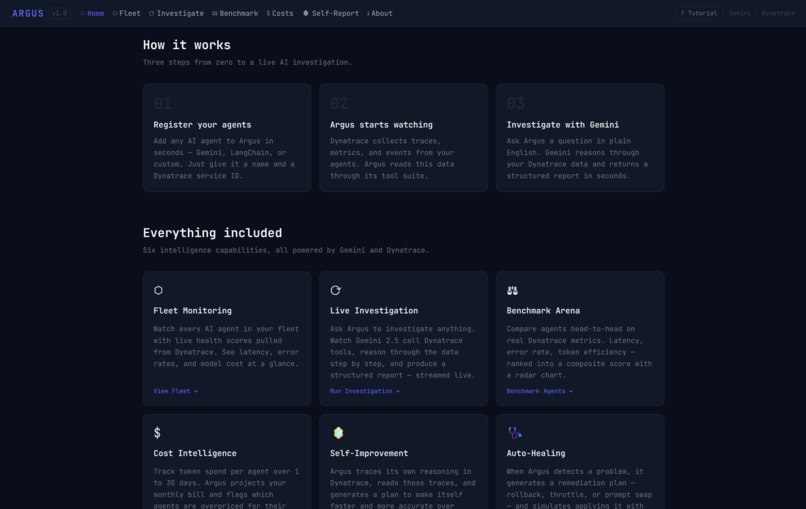The image size is (806, 509).
Task: Click the Benchmark Agents link
Action: (x=539, y=391)
